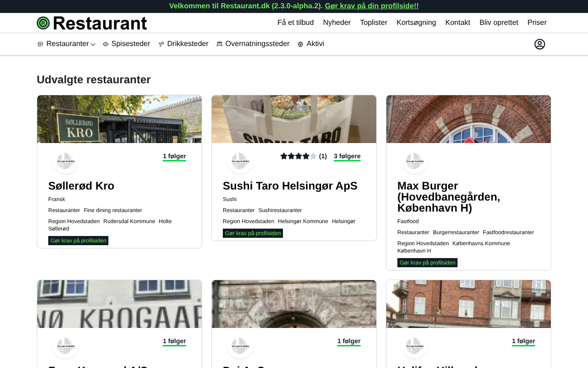Open the Spisesteder menu
This screenshot has width=588, height=368.
[x=130, y=44]
